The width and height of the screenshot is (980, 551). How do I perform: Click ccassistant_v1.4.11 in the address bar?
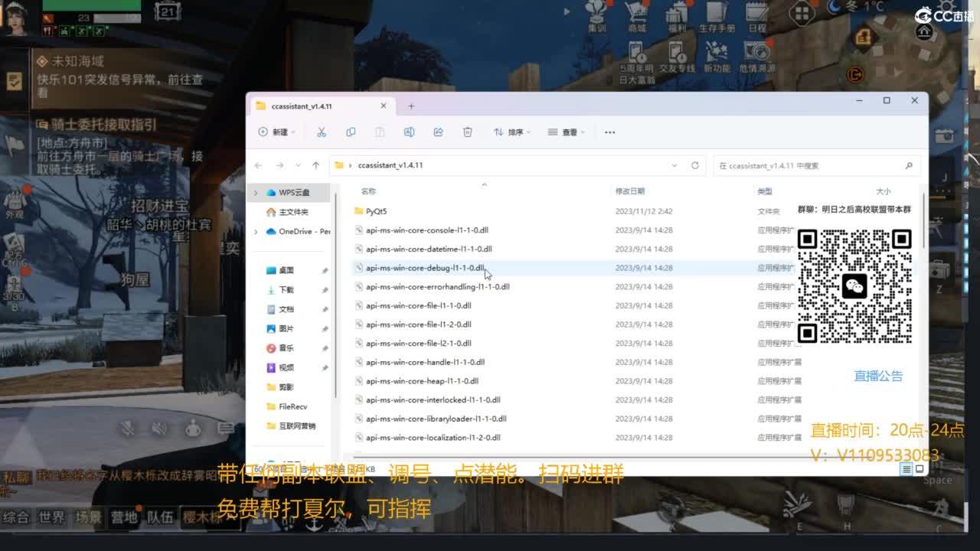[390, 165]
